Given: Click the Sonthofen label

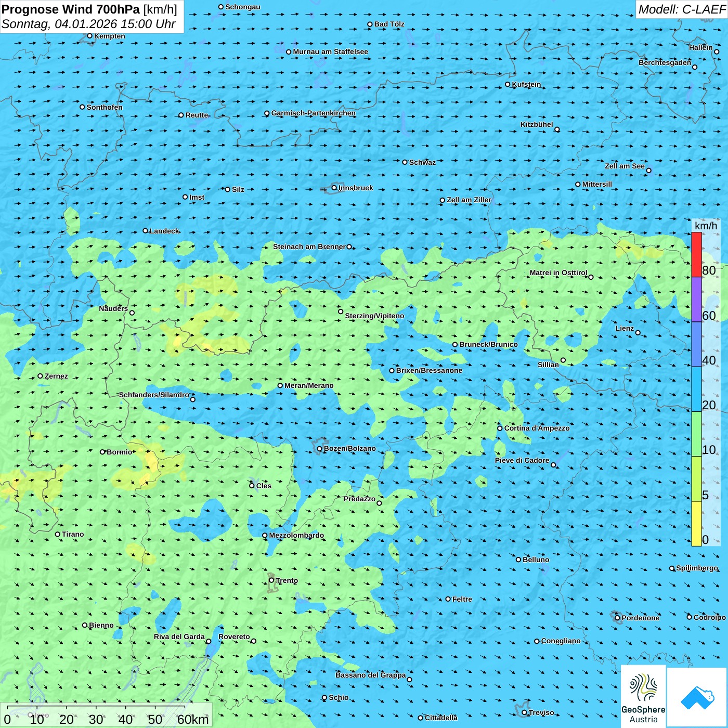Looking at the screenshot, I should coord(105,107).
